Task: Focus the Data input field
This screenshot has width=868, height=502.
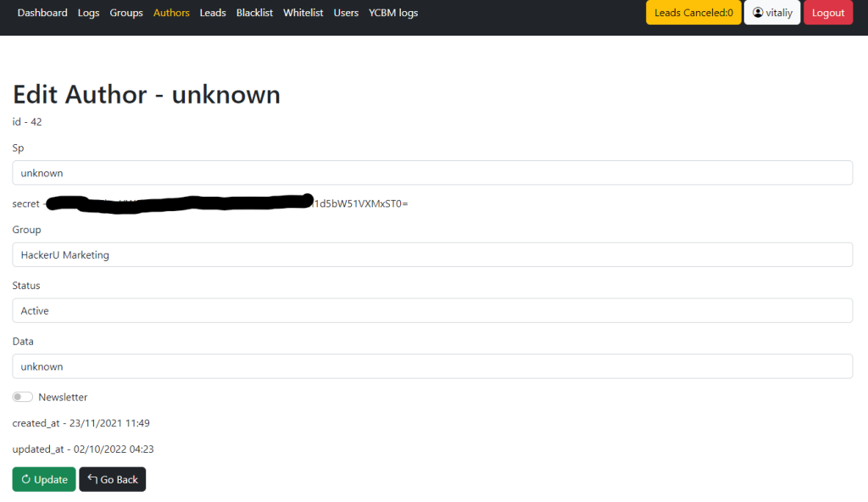Action: coord(432,366)
